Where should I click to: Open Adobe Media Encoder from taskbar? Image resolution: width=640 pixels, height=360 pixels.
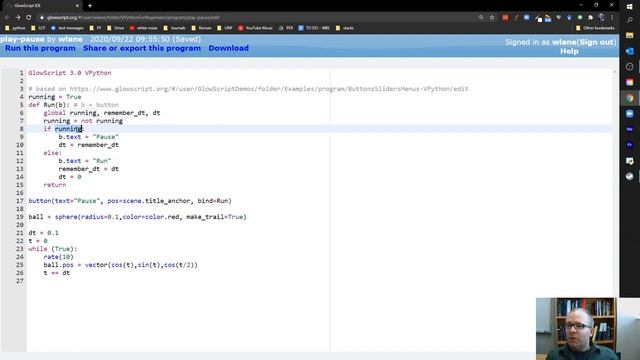[x=629, y=129]
